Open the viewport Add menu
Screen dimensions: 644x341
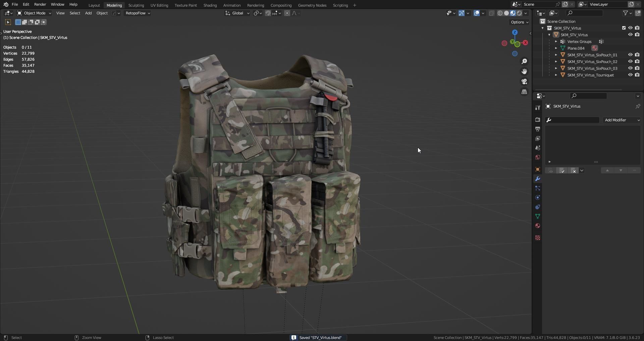click(88, 13)
